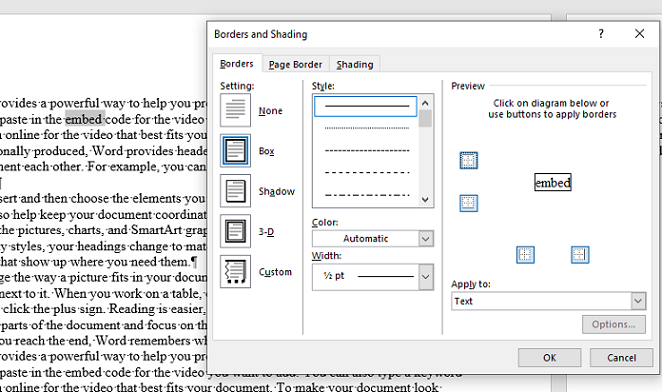Pick the Shadow border setting icon
Image resolution: width=662 pixels, height=392 pixels.
pos(235,191)
